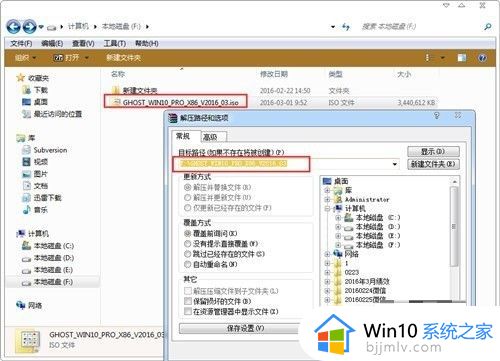Screen dimensions: 500x361
Task: Expand 本地磁盘 (C:) in dialog tree
Action: (338, 218)
